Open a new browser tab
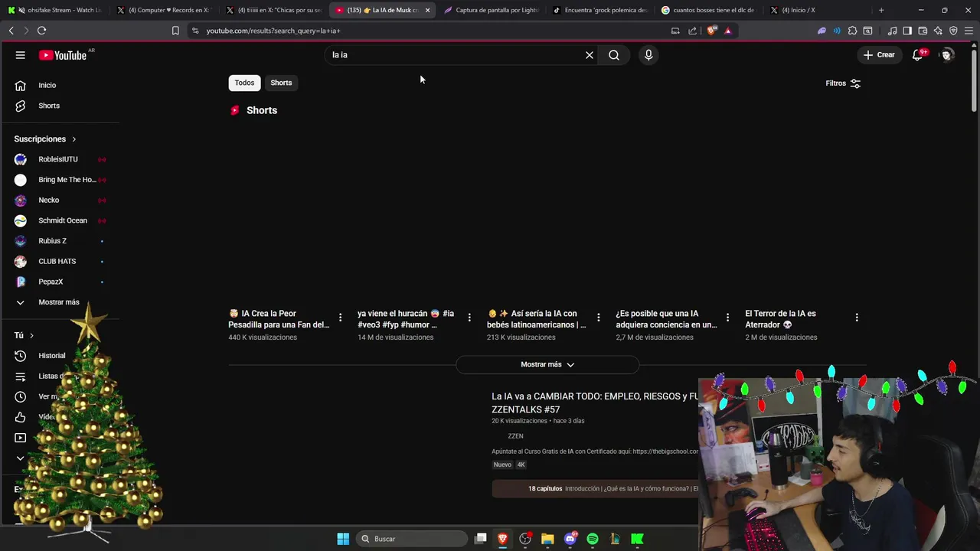 pos(881,10)
